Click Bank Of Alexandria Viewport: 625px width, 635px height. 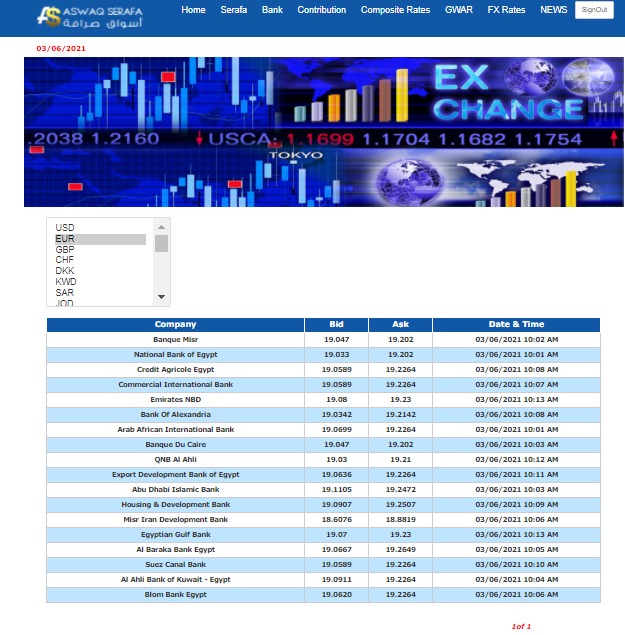click(x=175, y=414)
